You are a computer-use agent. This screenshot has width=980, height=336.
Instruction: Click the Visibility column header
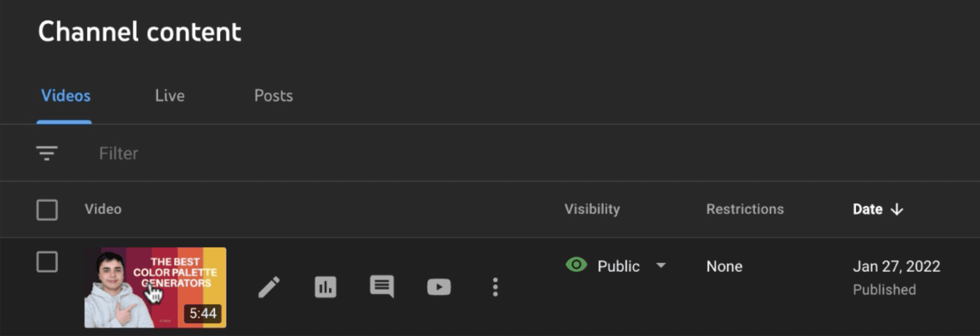(592, 209)
